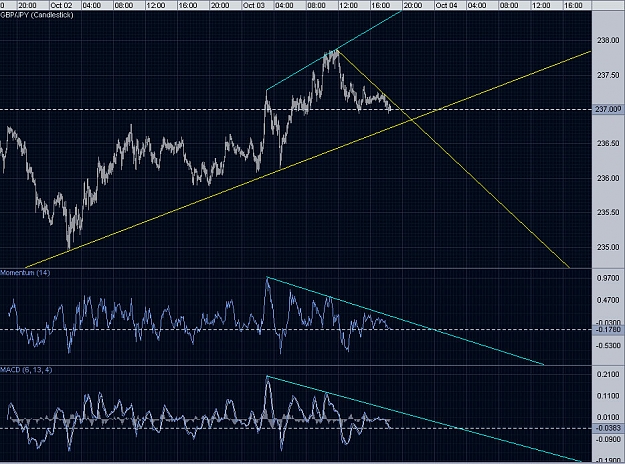Screen dimensions: 625x464
Task: Click the 236.00 price axis label
Action: pyautogui.click(x=608, y=178)
